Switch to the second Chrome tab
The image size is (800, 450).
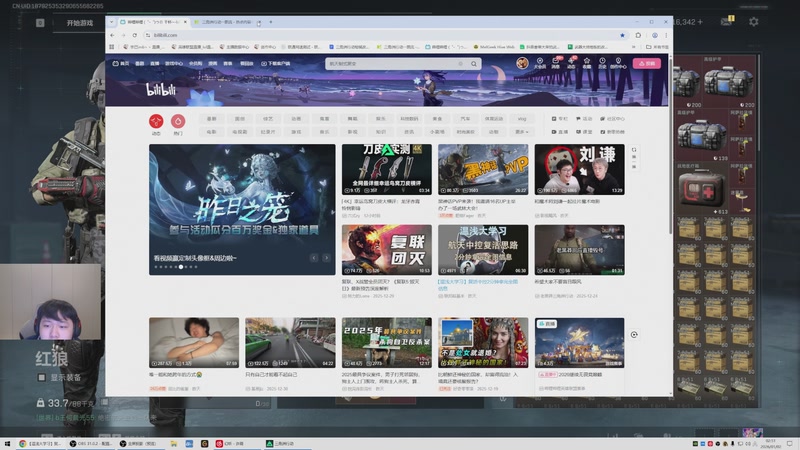point(227,22)
